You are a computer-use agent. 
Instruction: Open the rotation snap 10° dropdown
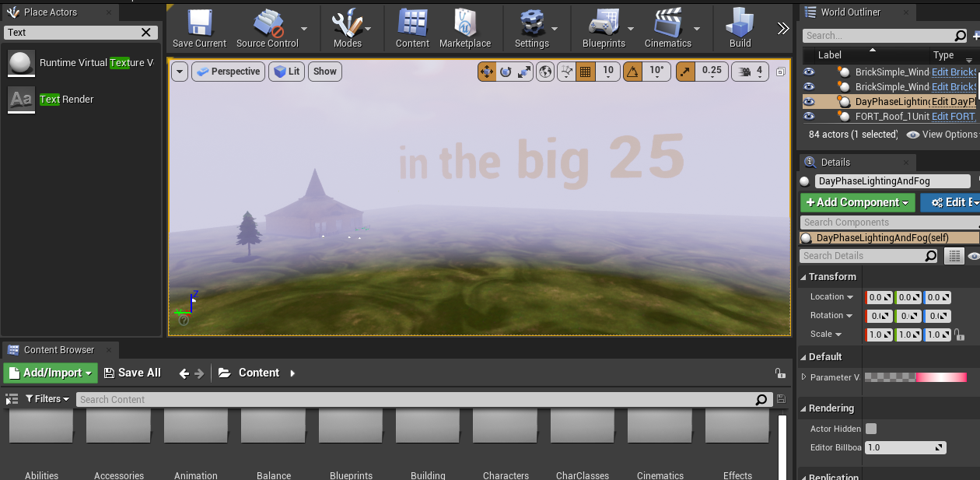657,72
